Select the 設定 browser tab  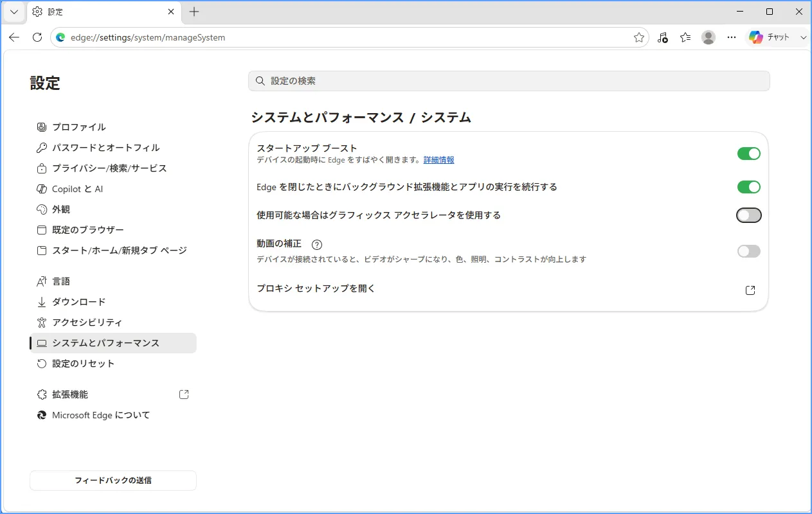104,12
